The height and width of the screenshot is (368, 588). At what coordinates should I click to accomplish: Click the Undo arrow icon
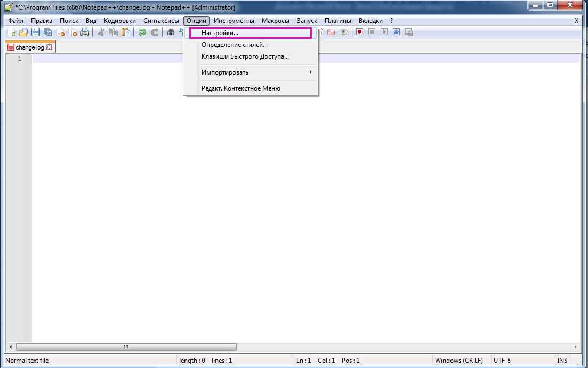[142, 32]
